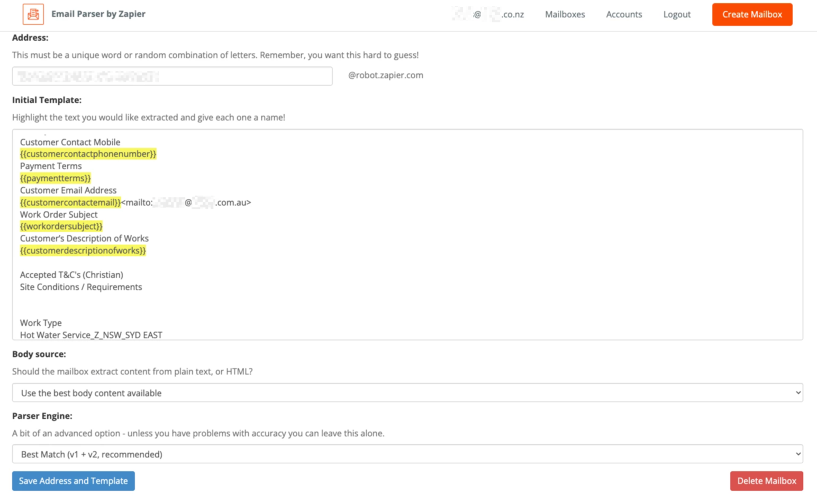Place cursor on Hot Water Service line
The width and height of the screenshot is (817, 504).
[x=91, y=335]
